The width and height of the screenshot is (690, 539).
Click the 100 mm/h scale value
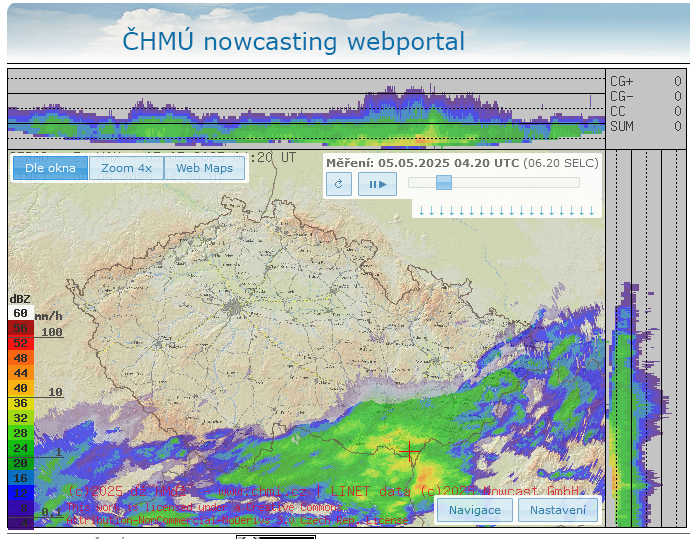point(52,332)
